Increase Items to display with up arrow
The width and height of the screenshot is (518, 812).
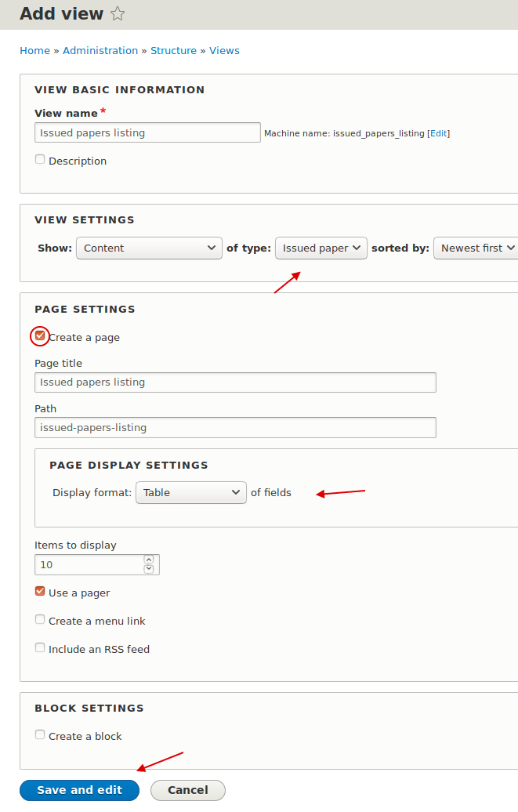coord(149,560)
